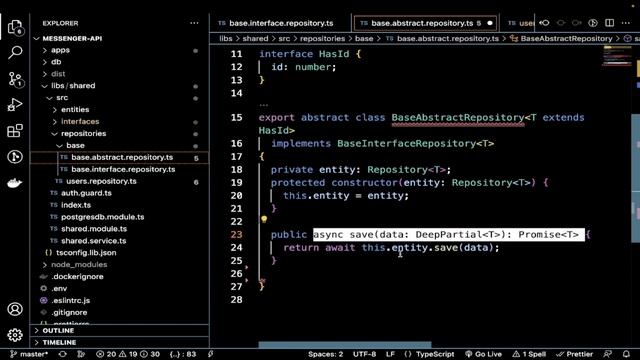The image size is (640, 360).
Task: Open the Explorer view in activity bar
Action: point(15,27)
